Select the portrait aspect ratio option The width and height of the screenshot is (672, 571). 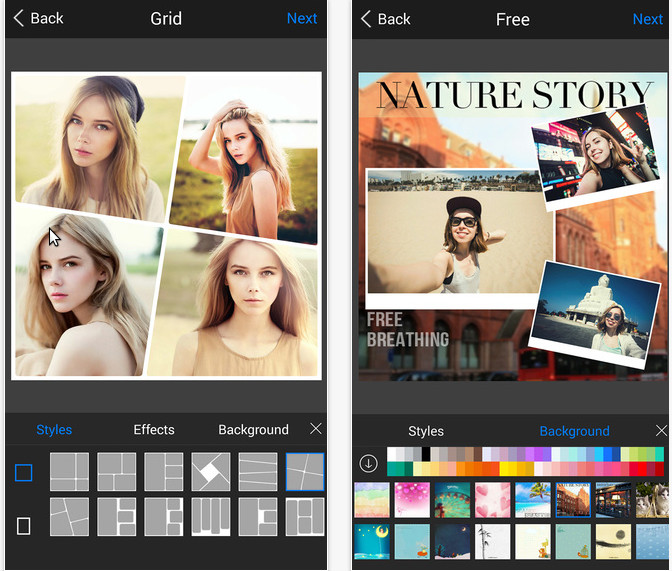[24, 526]
